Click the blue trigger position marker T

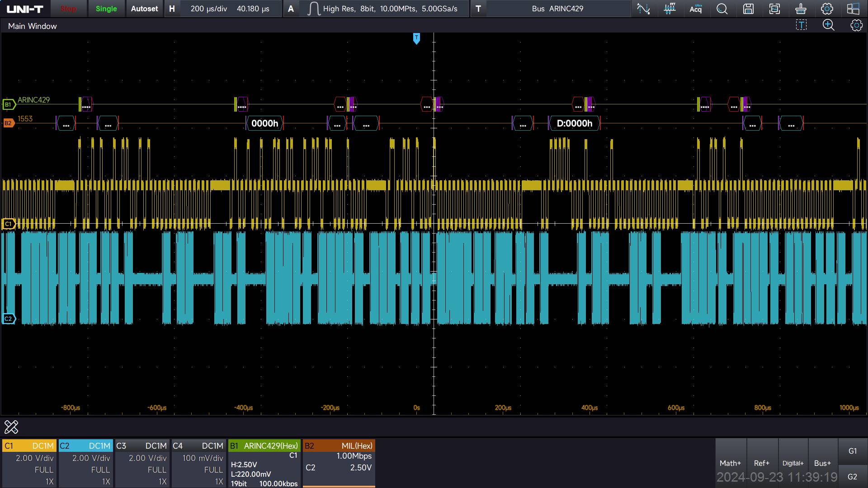(x=416, y=38)
